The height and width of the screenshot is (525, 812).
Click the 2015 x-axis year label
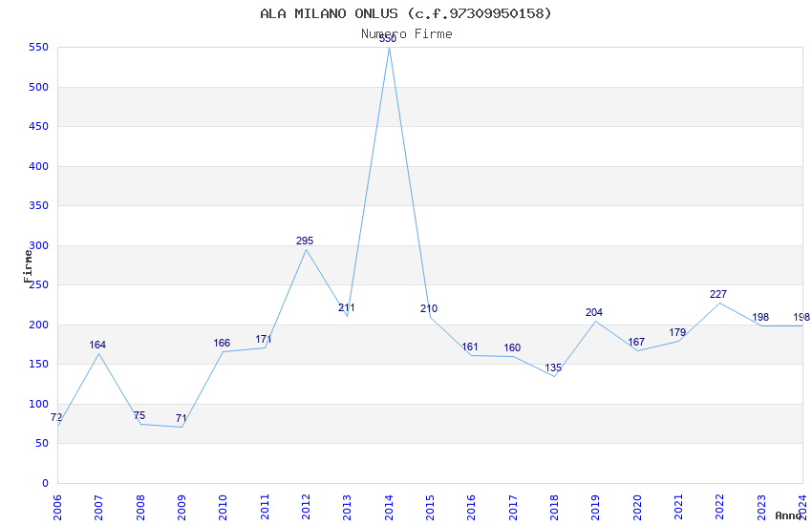coord(430,508)
